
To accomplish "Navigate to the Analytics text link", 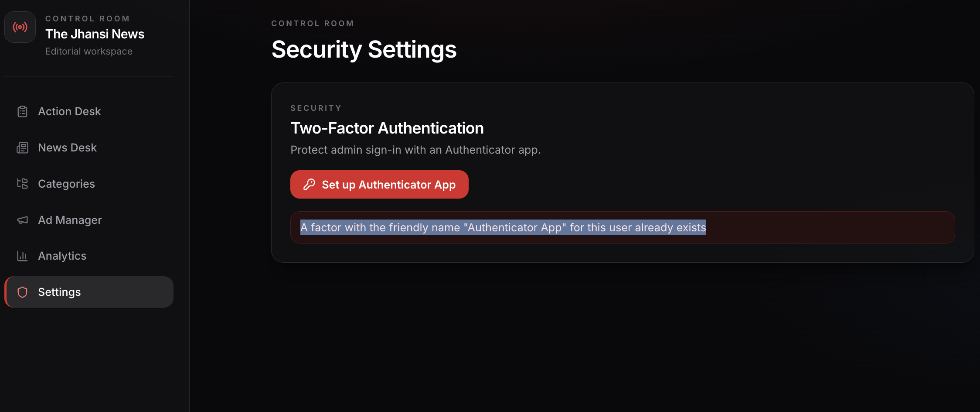I will pos(62,256).
